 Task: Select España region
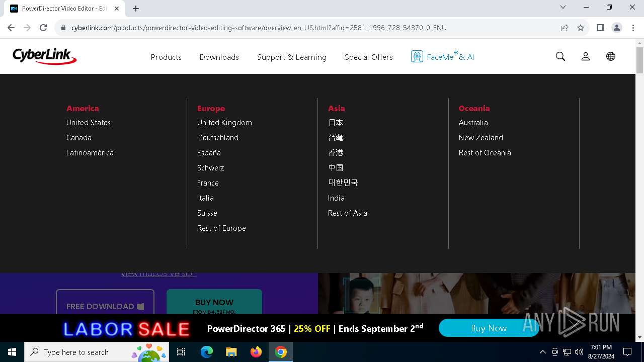(209, 153)
